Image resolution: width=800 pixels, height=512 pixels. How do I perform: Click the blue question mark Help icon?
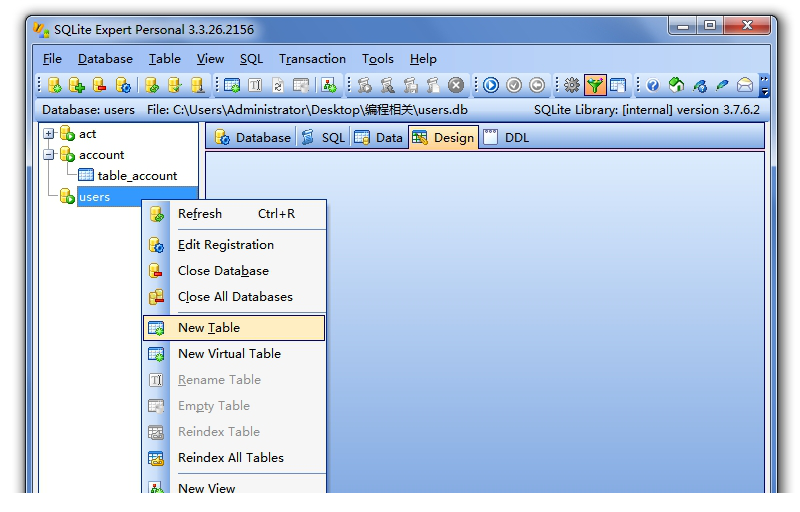pos(653,85)
